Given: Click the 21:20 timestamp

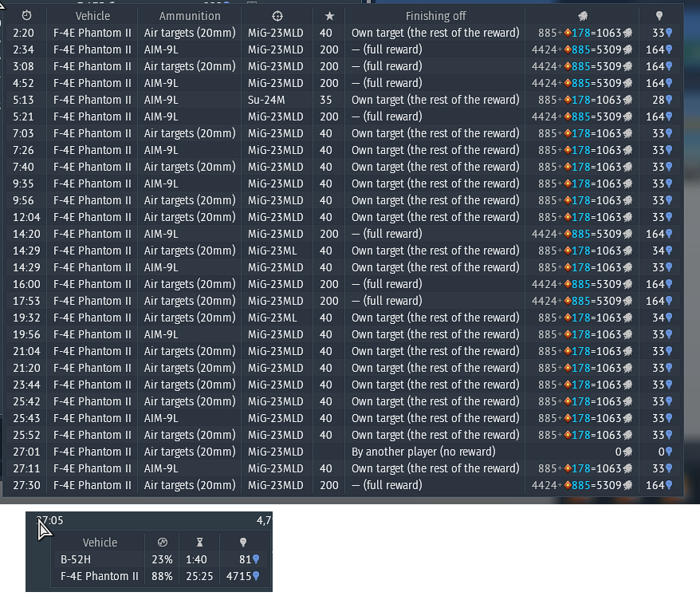Looking at the screenshot, I should tap(26, 368).
